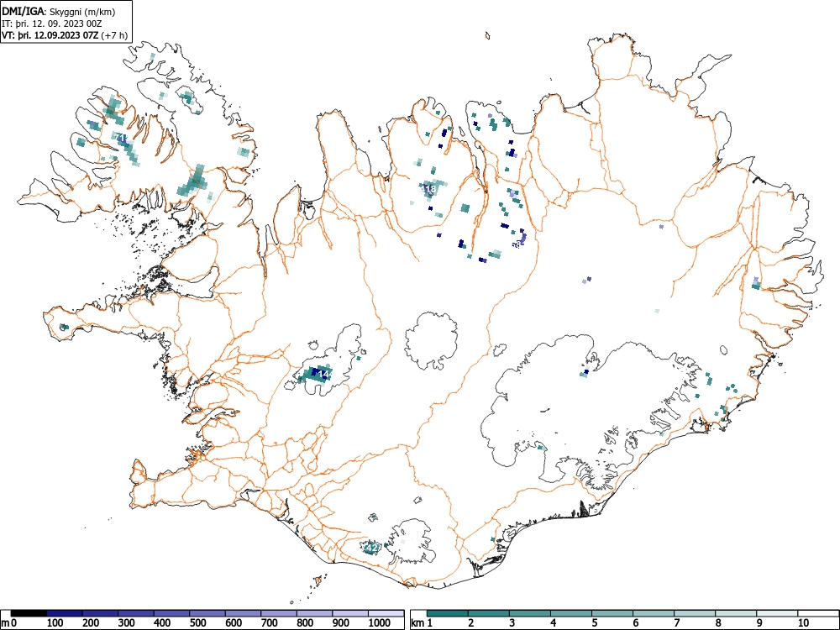
Task: Select the 500 m legend color swatch
Action: 207,613
